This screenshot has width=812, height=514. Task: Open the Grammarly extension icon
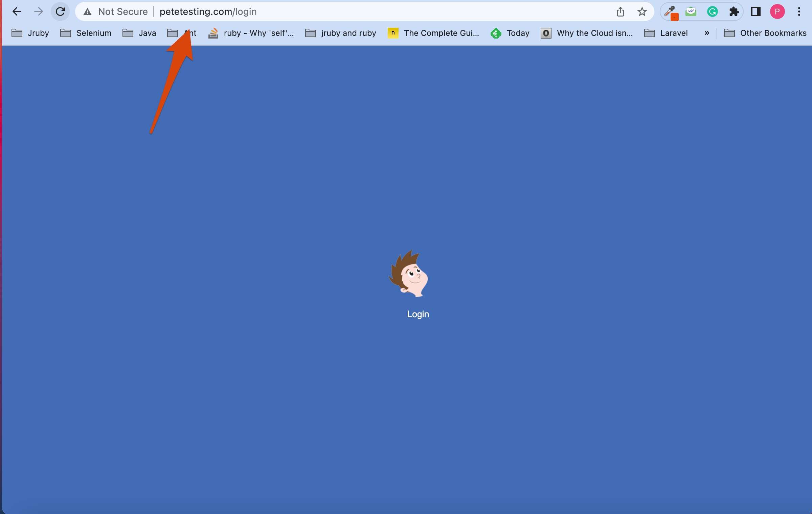[x=712, y=12]
